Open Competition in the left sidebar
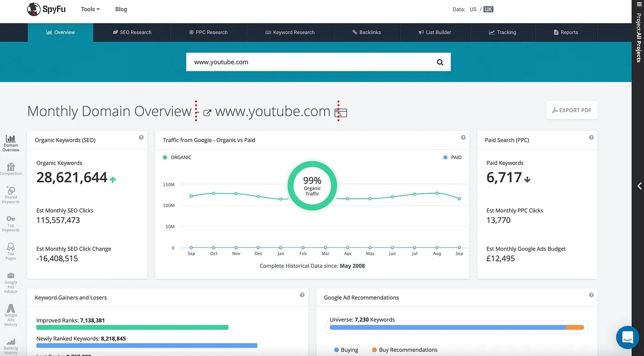The width and height of the screenshot is (644, 356). coord(11,169)
